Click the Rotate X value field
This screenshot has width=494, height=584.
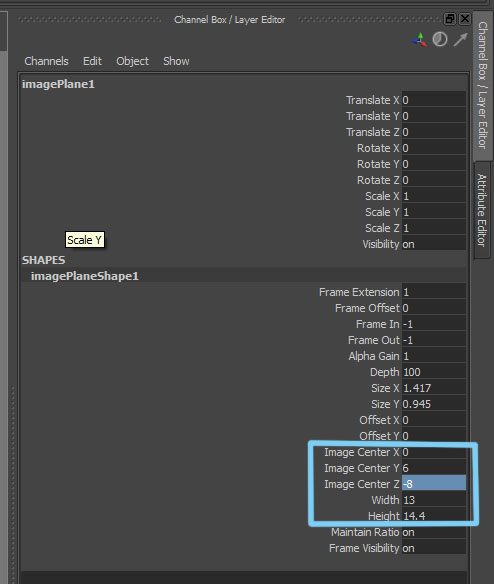coord(434,148)
